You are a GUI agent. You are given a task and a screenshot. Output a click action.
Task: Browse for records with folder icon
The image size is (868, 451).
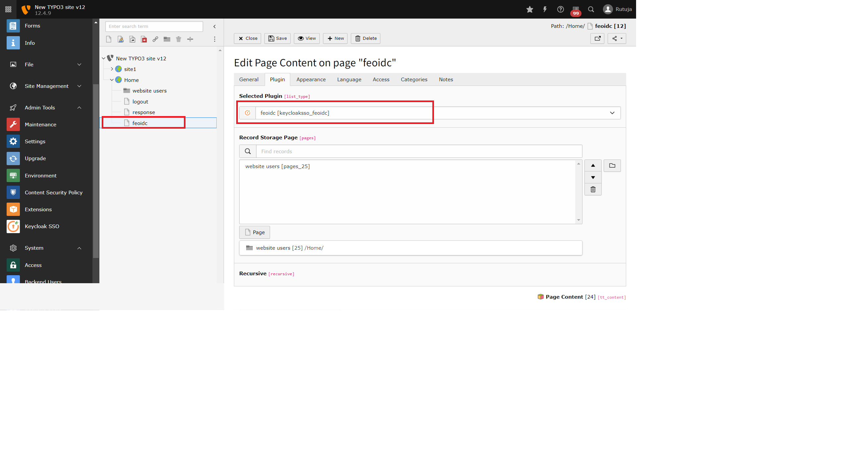coord(612,165)
